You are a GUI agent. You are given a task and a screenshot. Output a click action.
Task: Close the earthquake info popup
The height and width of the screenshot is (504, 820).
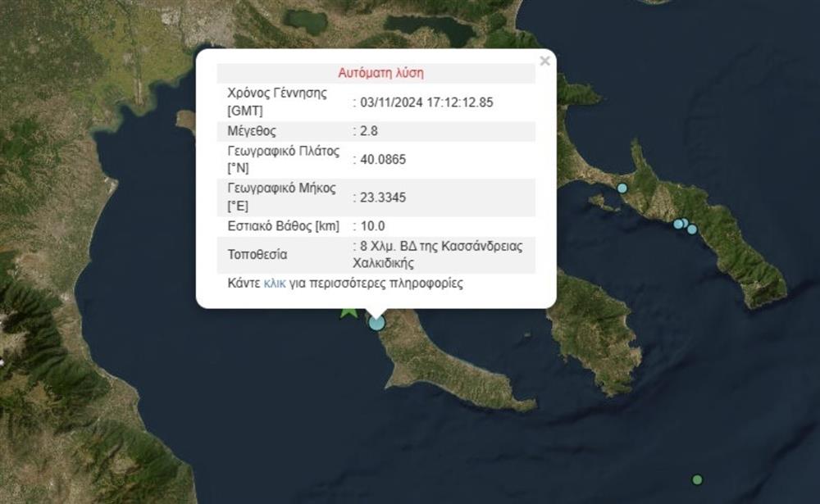(544, 61)
